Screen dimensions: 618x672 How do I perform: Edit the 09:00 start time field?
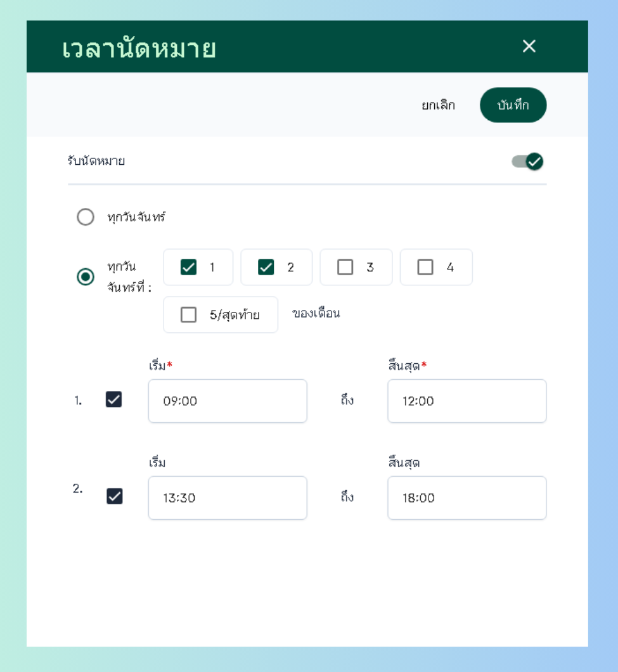pyautogui.click(x=228, y=401)
